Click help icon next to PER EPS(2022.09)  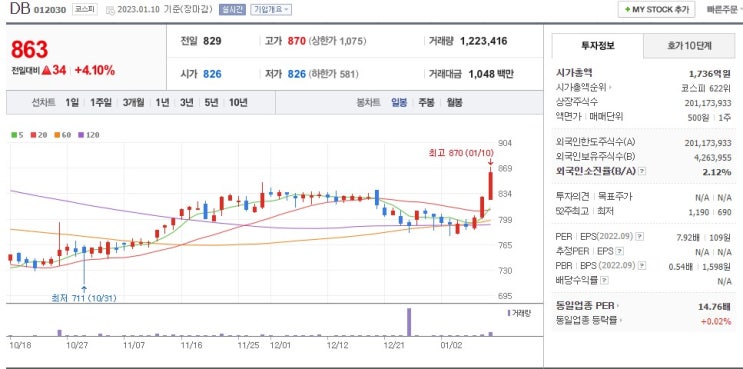pyautogui.click(x=639, y=236)
